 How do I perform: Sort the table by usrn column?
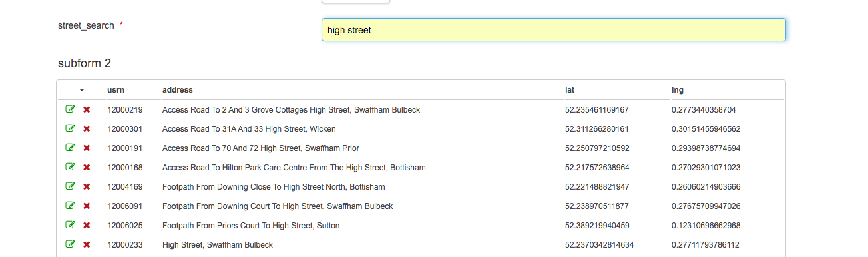(116, 90)
